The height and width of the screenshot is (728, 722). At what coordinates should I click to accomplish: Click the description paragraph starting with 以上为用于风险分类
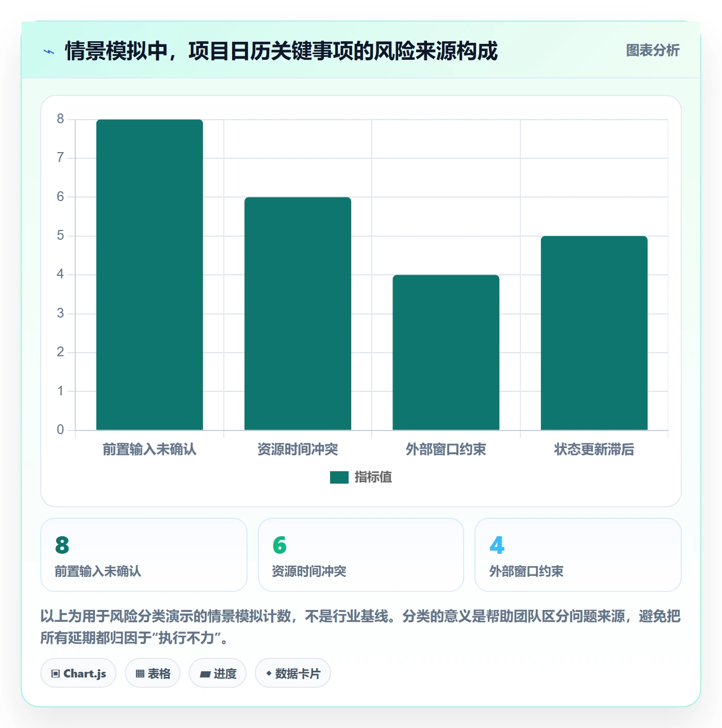pos(360,627)
